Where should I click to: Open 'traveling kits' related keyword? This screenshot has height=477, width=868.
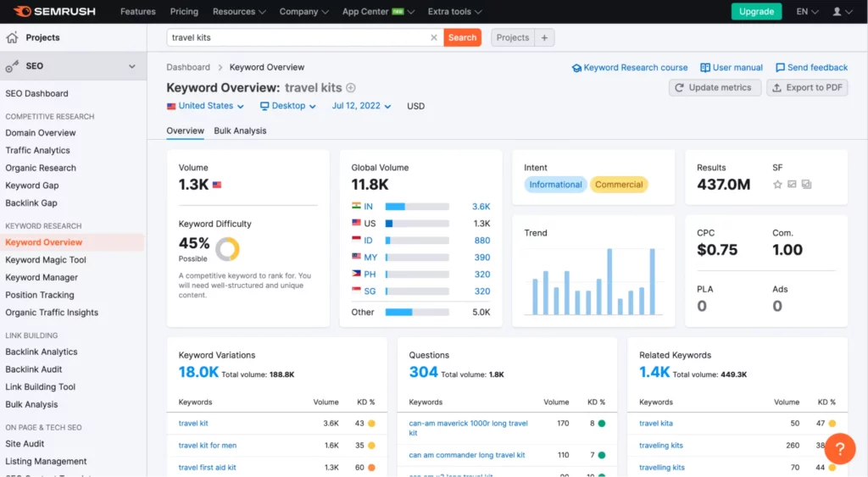pyautogui.click(x=661, y=446)
